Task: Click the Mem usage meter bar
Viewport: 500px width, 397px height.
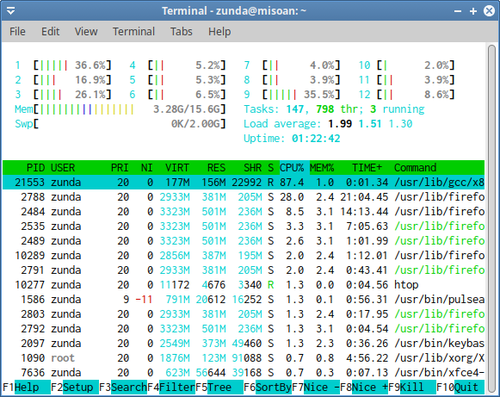Action: [x=120, y=109]
